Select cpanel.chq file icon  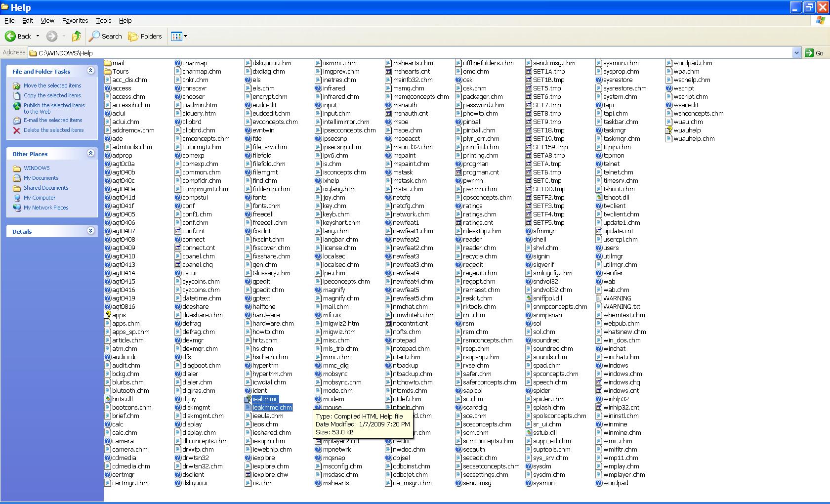click(x=178, y=264)
